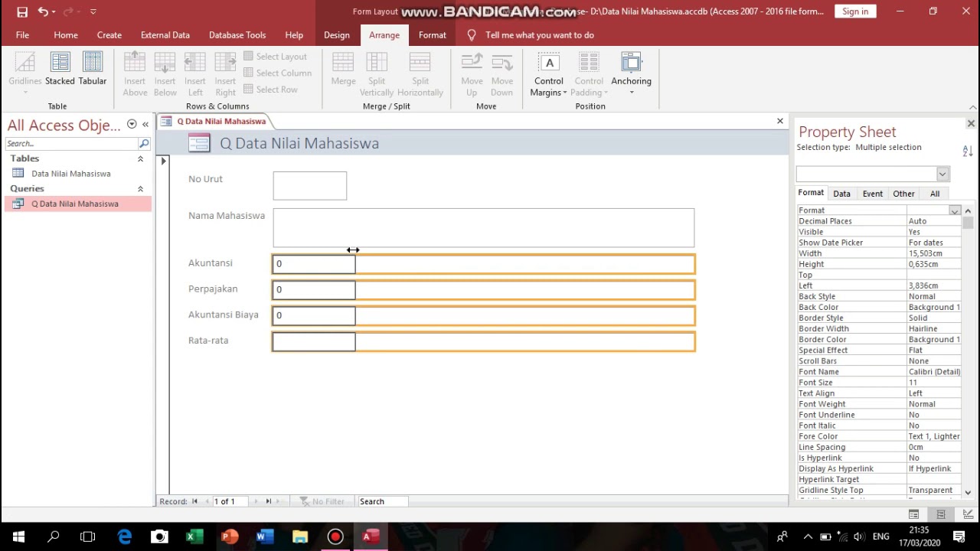
Task: Click the Save icon in quick access toolbar
Action: (x=22, y=11)
